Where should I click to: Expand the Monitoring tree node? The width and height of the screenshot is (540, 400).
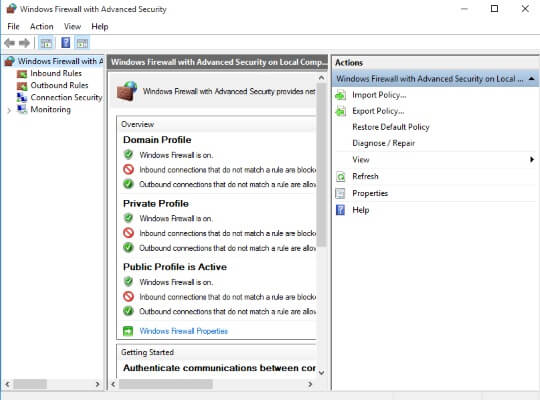click(x=9, y=110)
